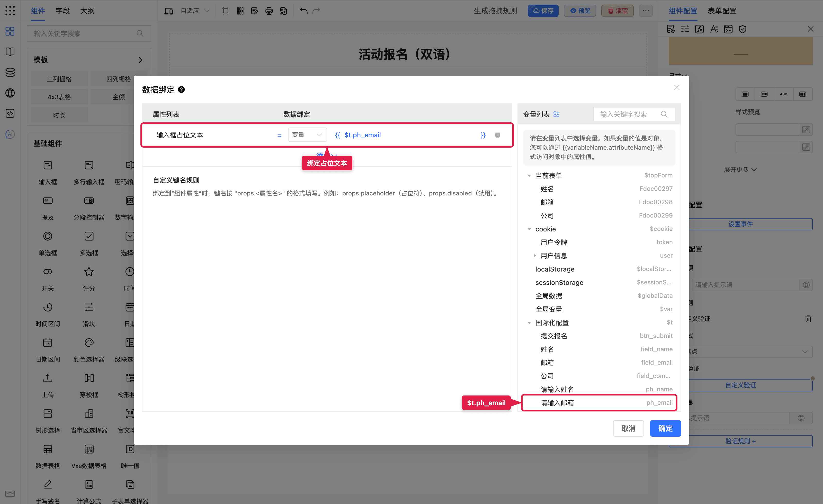823x504 pixels.
Task: Add the 上传 upload component
Action: 48,378
